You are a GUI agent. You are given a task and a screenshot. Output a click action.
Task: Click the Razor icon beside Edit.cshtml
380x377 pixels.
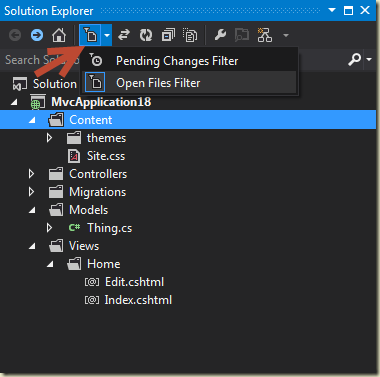[x=92, y=282]
